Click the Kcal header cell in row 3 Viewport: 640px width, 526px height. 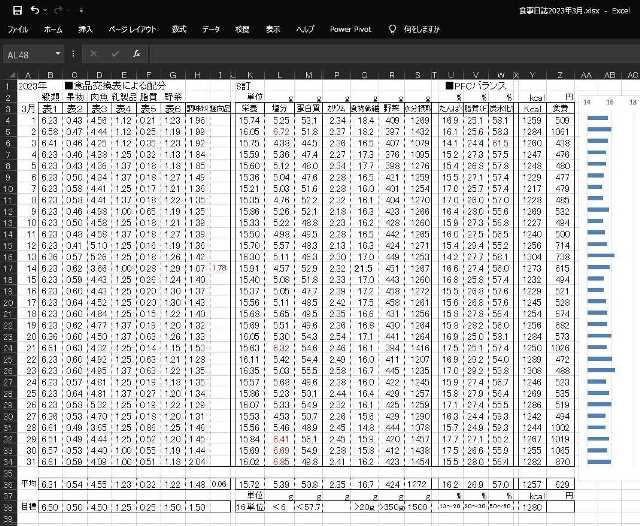532,109
